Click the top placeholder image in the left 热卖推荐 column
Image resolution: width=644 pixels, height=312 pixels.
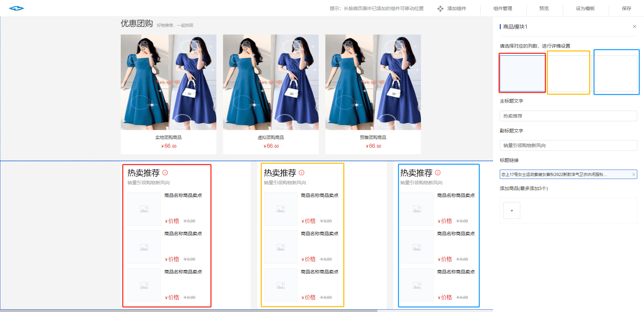[144, 209]
